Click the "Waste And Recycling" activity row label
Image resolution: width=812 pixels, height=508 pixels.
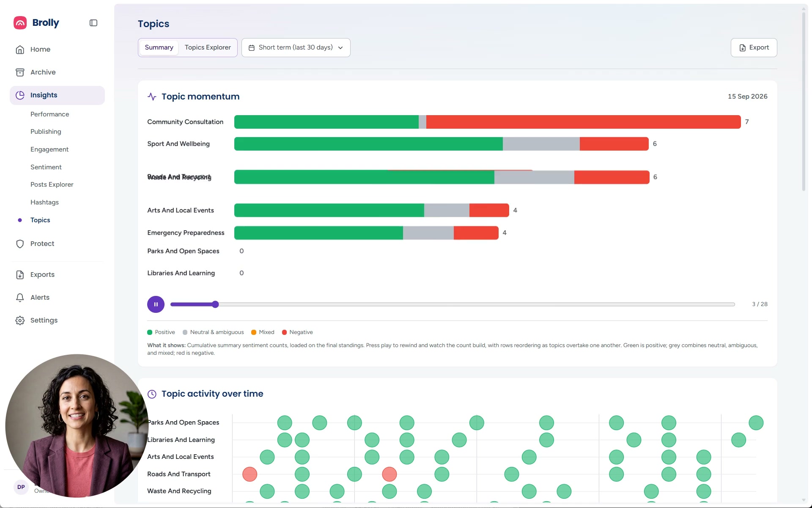(179, 491)
